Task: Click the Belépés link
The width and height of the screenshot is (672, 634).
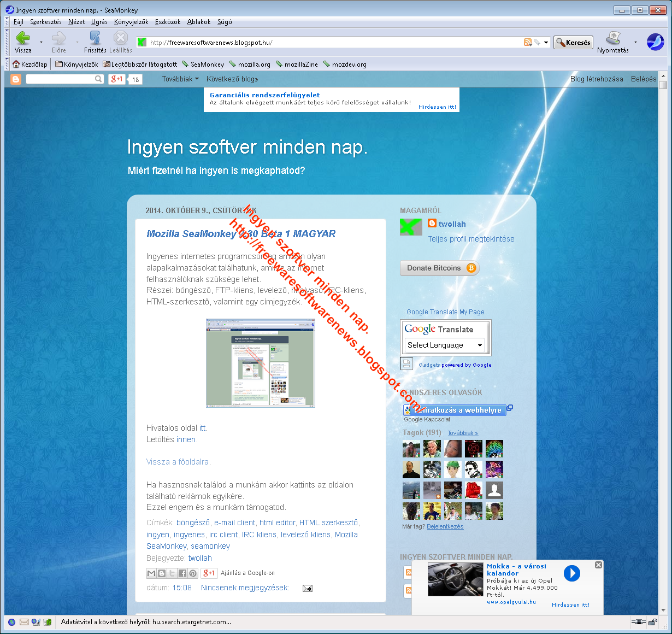Action: (x=644, y=79)
